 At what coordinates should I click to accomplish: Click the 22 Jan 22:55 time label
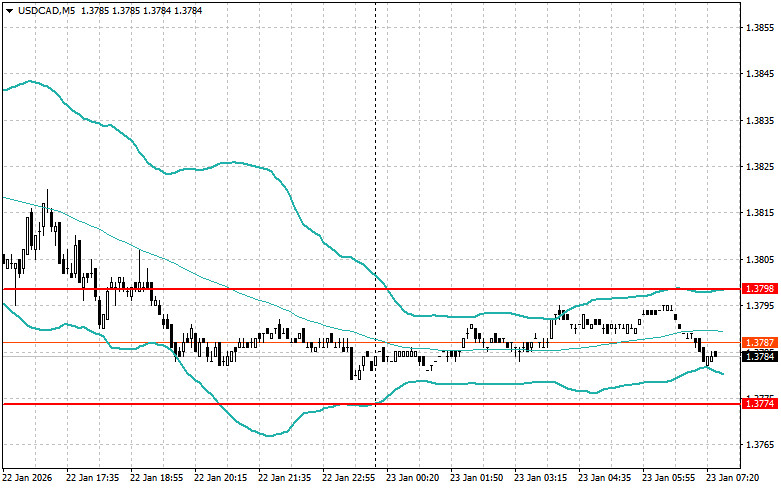(349, 478)
